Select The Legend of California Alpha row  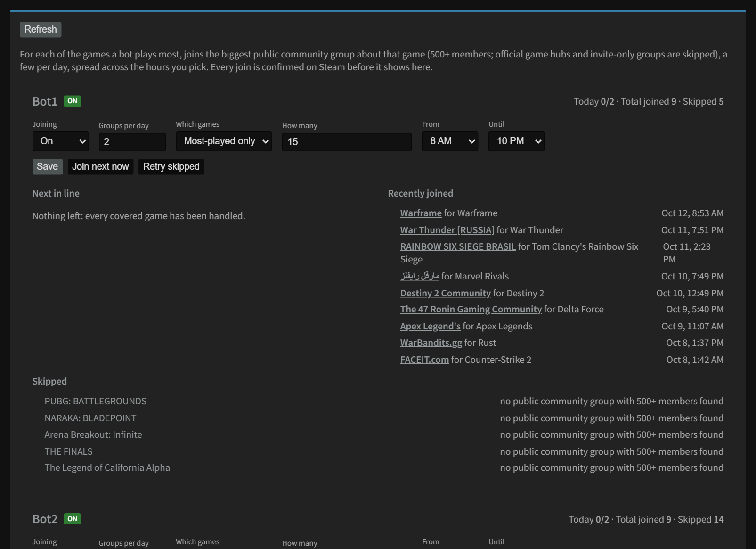click(x=384, y=467)
